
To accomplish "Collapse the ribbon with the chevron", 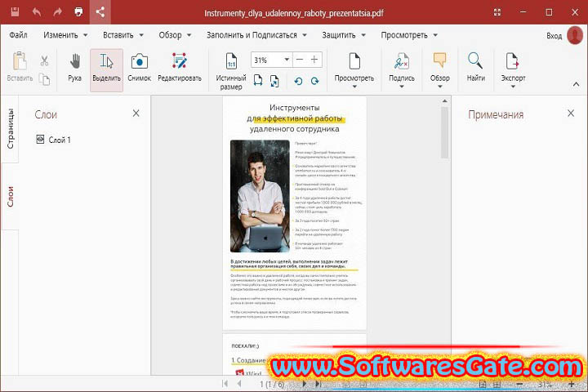I will (576, 84).
